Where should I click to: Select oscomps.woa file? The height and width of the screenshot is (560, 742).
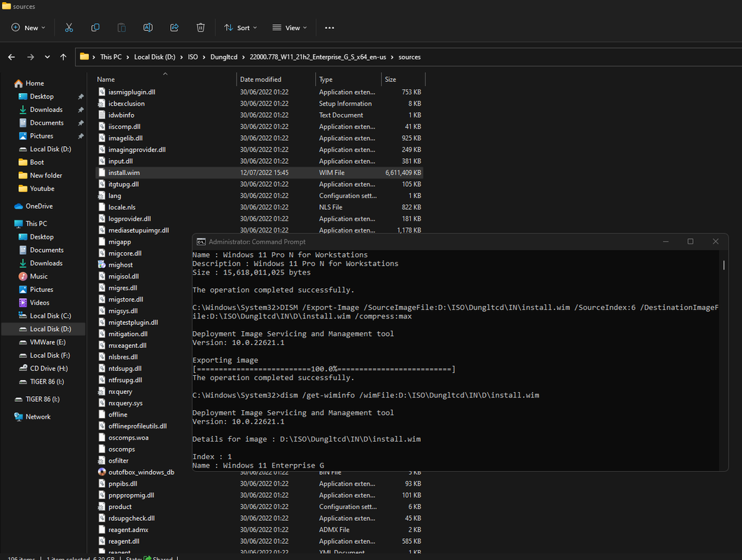(x=128, y=437)
